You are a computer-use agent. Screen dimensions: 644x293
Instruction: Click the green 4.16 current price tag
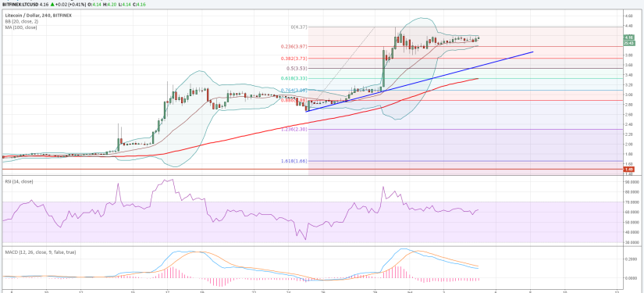pos(628,38)
